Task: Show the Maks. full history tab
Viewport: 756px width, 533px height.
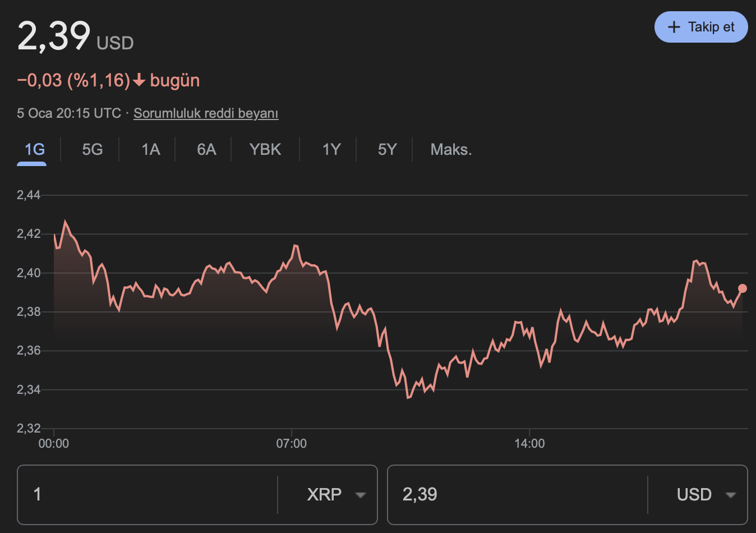Action: pyautogui.click(x=451, y=150)
